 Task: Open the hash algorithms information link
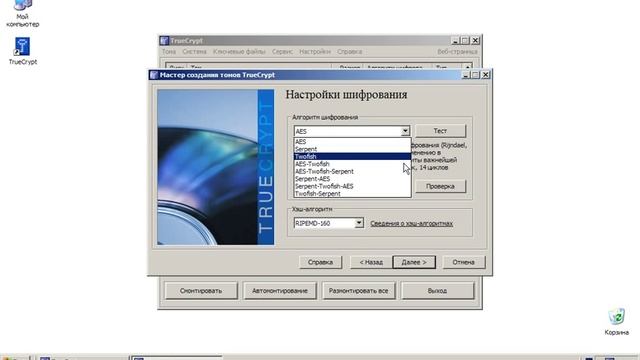tap(411, 223)
